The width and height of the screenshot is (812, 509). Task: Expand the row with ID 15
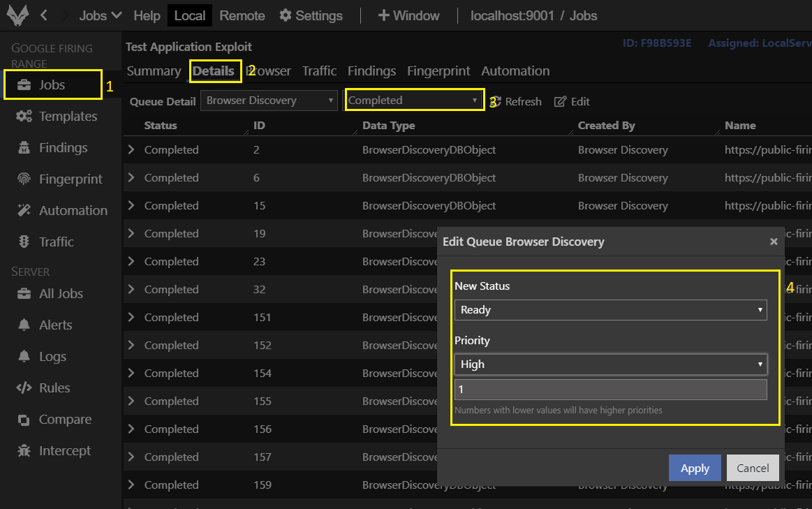point(131,205)
